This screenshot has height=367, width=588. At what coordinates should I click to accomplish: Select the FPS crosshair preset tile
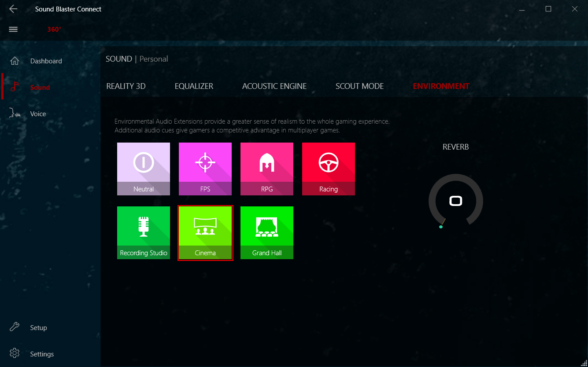coord(205,169)
